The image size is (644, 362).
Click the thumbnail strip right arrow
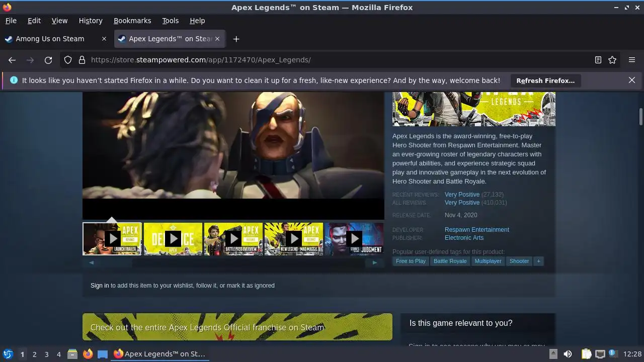[x=375, y=262]
